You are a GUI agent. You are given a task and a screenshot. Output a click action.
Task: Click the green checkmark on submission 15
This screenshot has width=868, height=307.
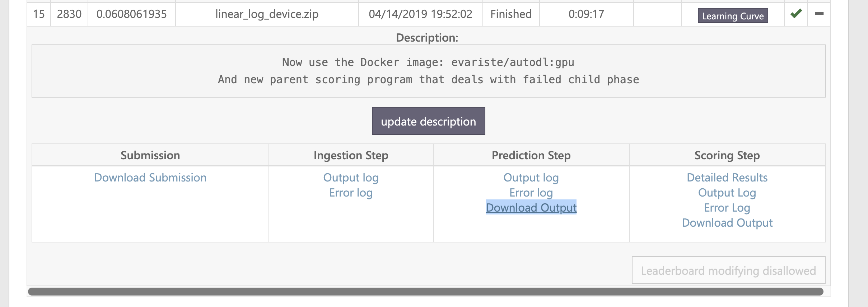pos(796,14)
